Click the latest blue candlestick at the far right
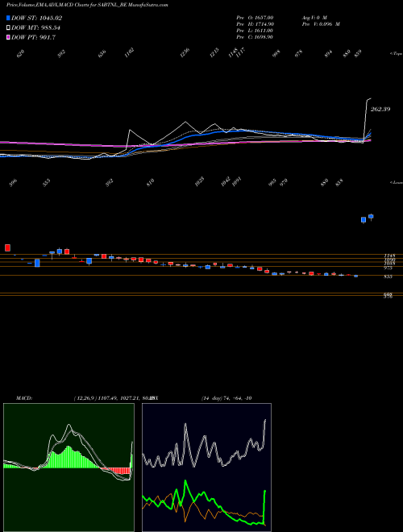403x532 pixels. point(371,217)
